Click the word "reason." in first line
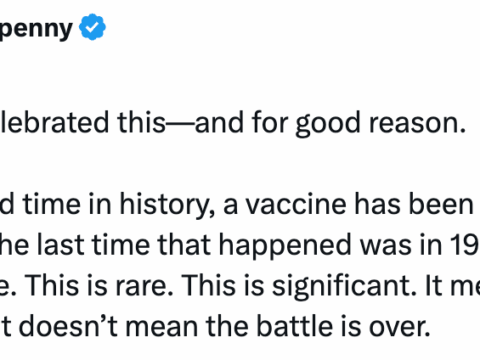 click(417, 124)
